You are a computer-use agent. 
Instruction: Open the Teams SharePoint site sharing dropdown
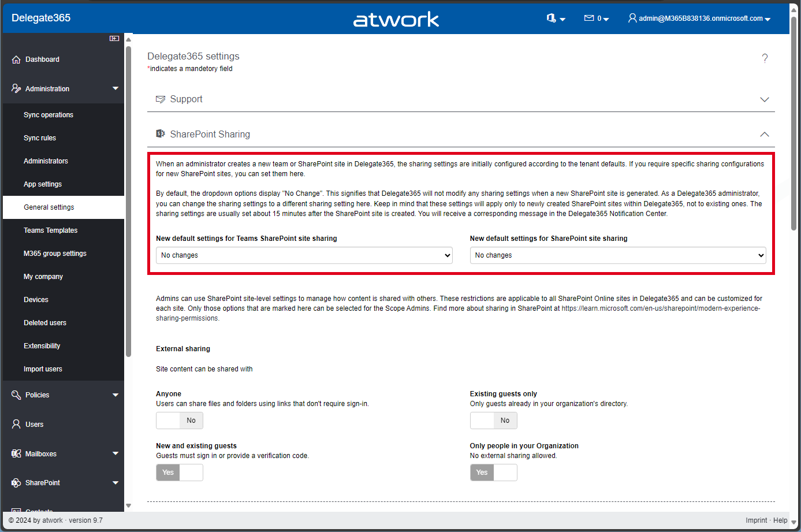coord(304,255)
